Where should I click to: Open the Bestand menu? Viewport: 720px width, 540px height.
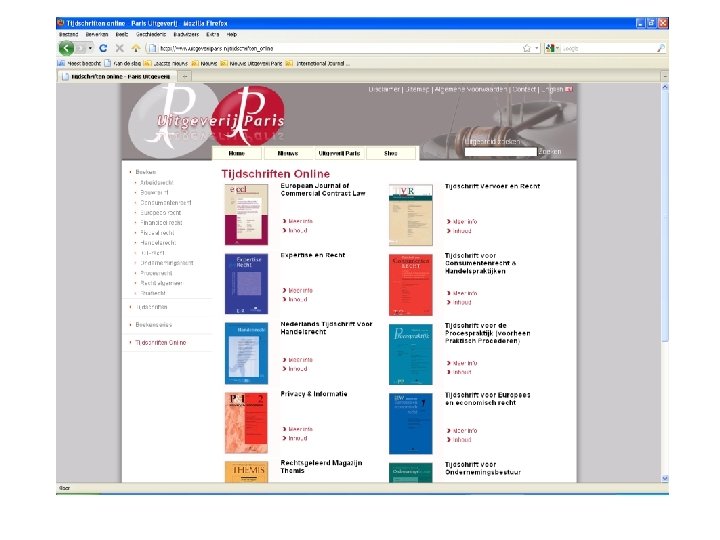[x=68, y=34]
